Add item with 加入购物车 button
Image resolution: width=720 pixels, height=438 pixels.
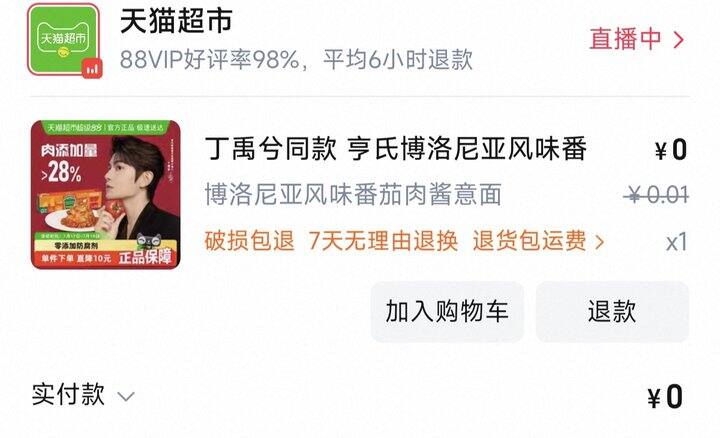click(x=447, y=312)
